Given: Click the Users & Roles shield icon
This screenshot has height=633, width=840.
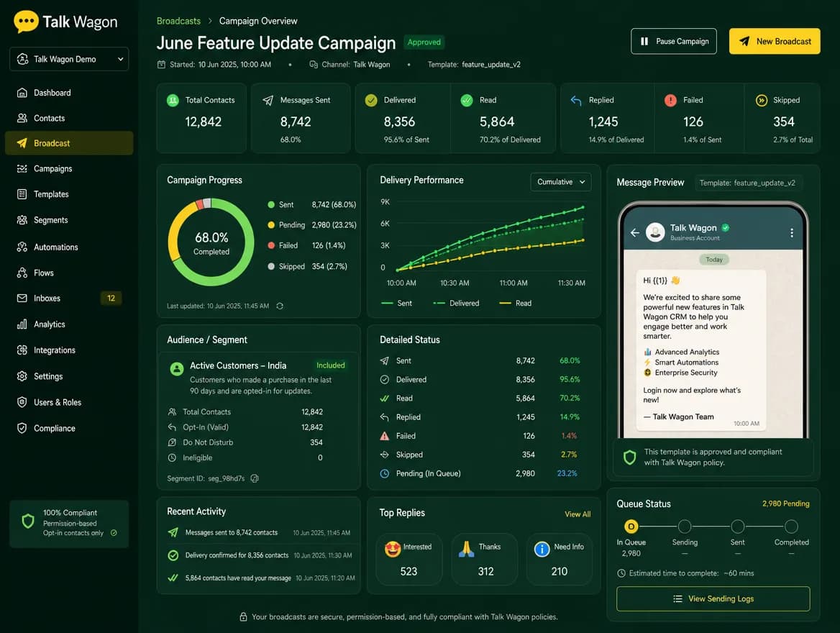Looking at the screenshot, I should (22, 402).
